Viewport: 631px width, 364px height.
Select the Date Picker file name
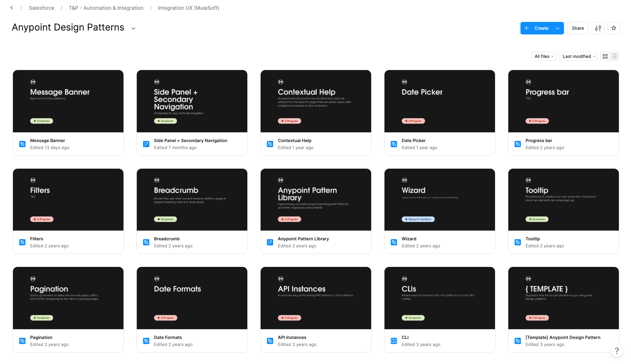tap(413, 141)
